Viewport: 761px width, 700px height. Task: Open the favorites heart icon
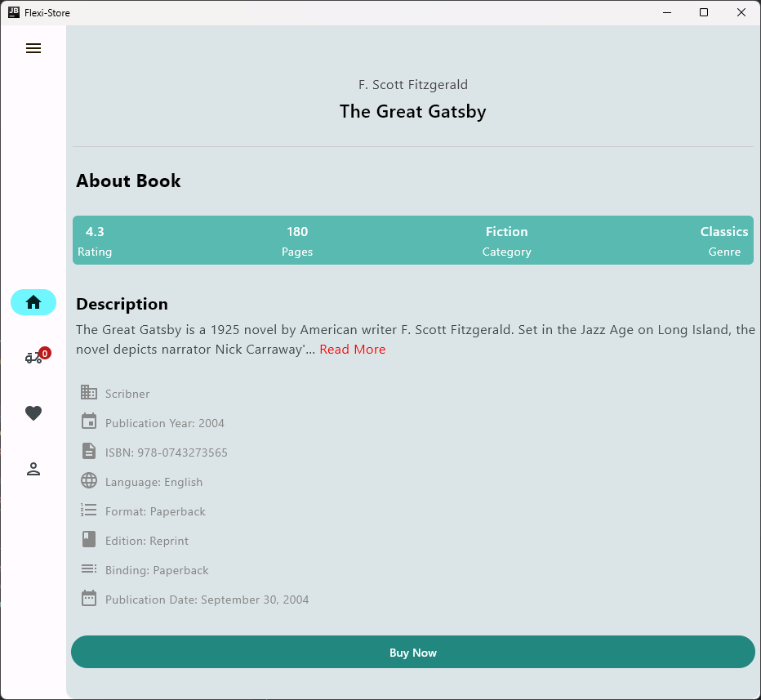(x=33, y=413)
